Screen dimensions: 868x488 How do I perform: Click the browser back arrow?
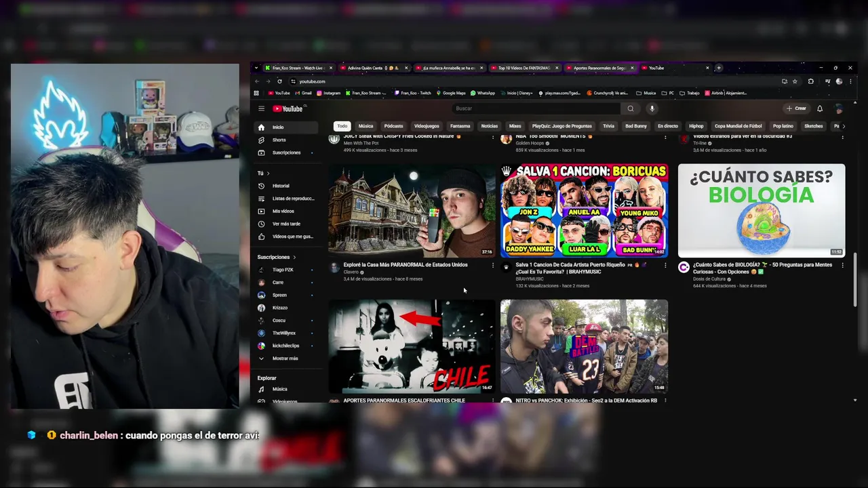257,81
